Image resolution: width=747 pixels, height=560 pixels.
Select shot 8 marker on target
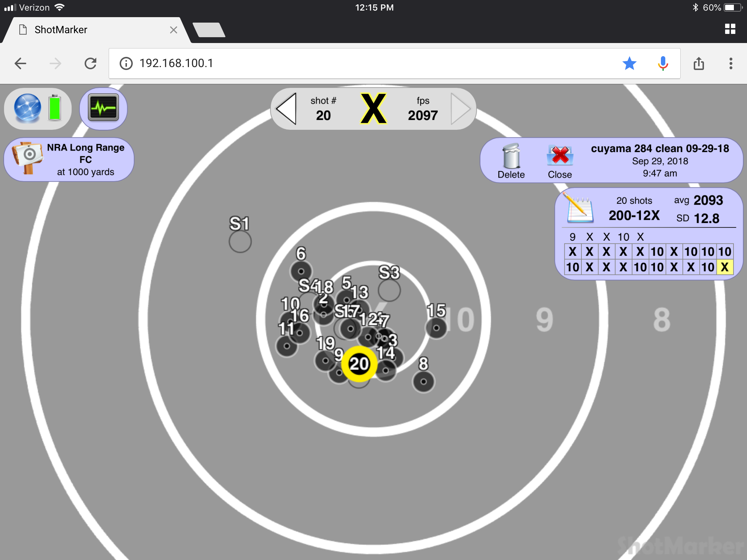pyautogui.click(x=423, y=382)
